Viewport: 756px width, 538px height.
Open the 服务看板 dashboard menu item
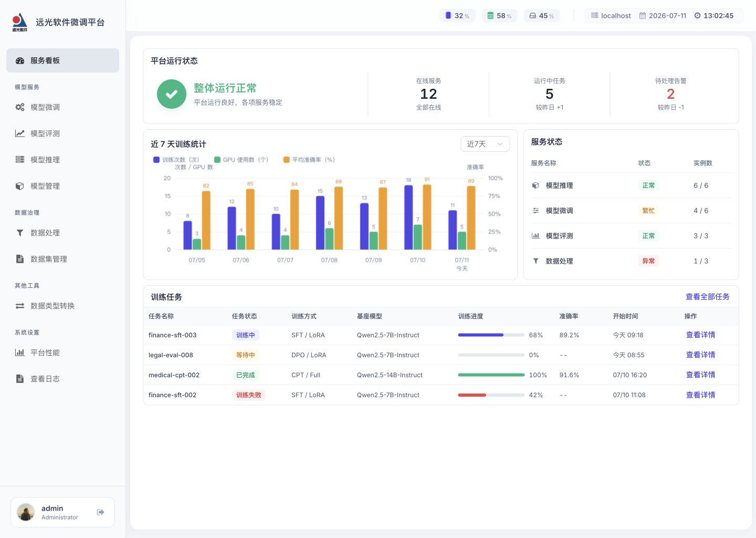62,60
